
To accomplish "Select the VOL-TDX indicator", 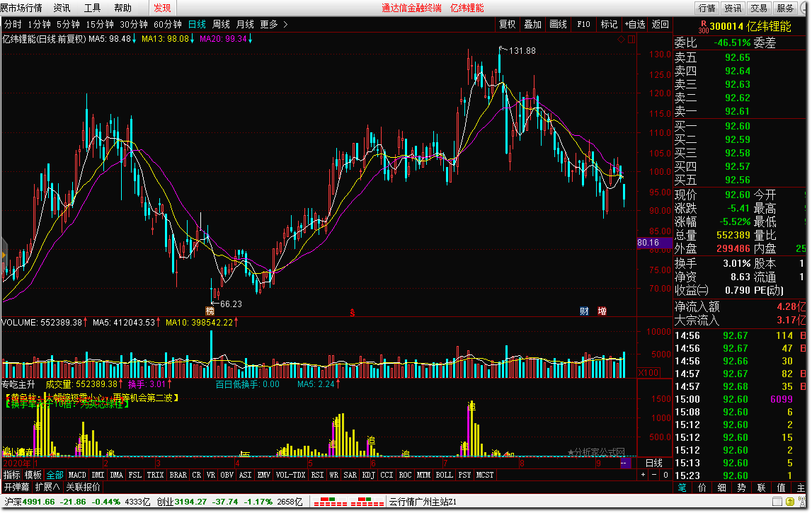I will click(290, 475).
